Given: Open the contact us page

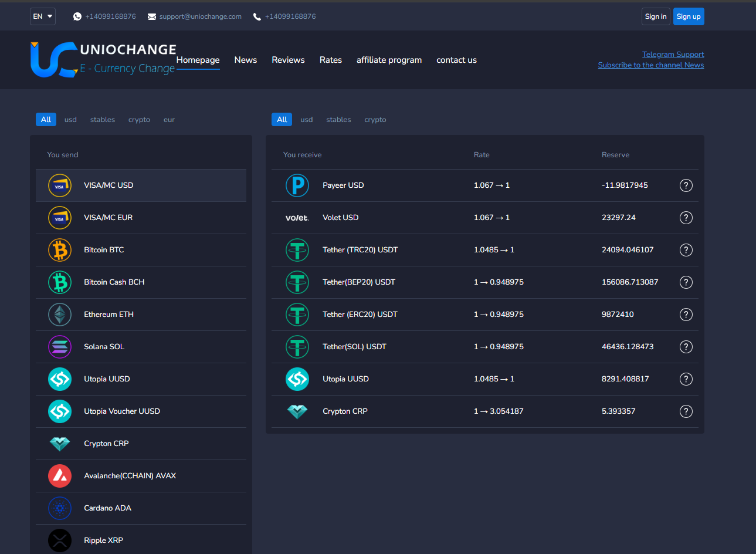Looking at the screenshot, I should tap(456, 60).
